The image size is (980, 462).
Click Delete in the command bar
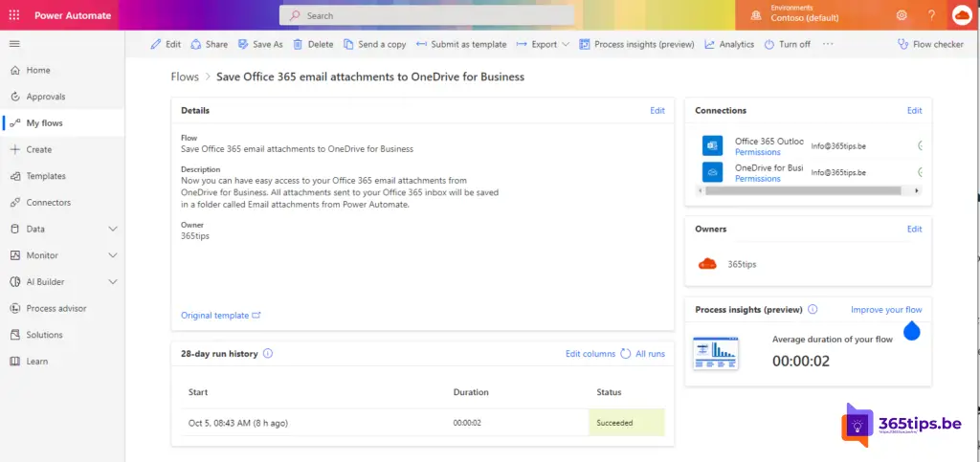tap(313, 44)
